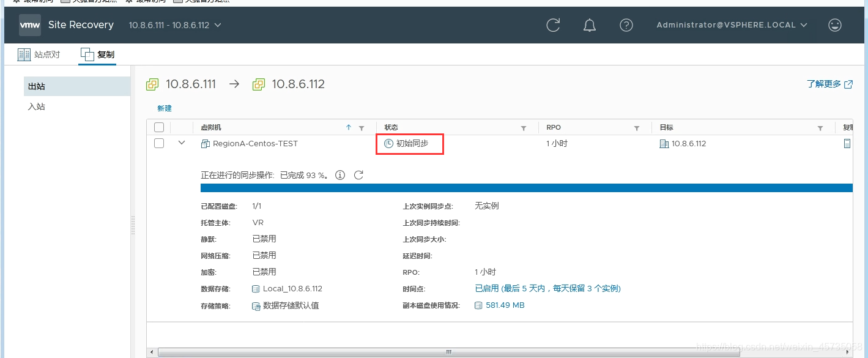Screen dimensions: 868x358
Task: Open the help question mark menu
Action: coord(626,25)
